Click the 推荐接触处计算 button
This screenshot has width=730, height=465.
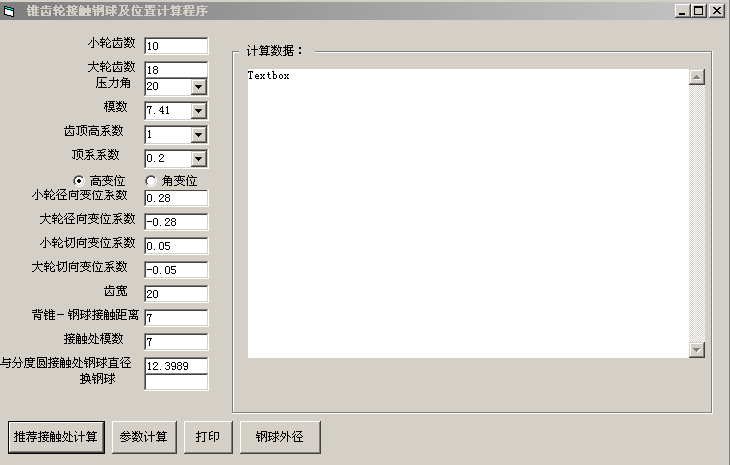(x=56, y=437)
